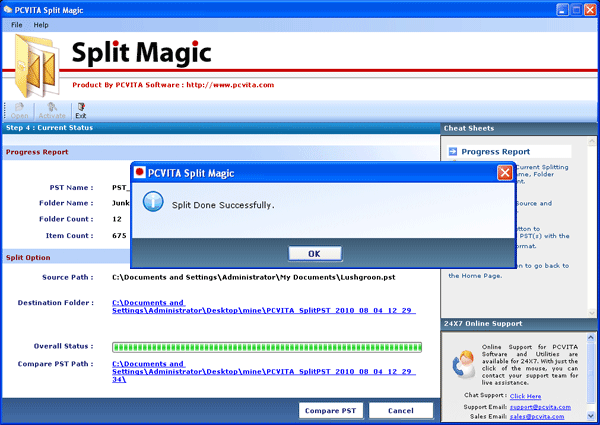Open the File menu
Viewport: 600px width, 425px height.
point(17,24)
